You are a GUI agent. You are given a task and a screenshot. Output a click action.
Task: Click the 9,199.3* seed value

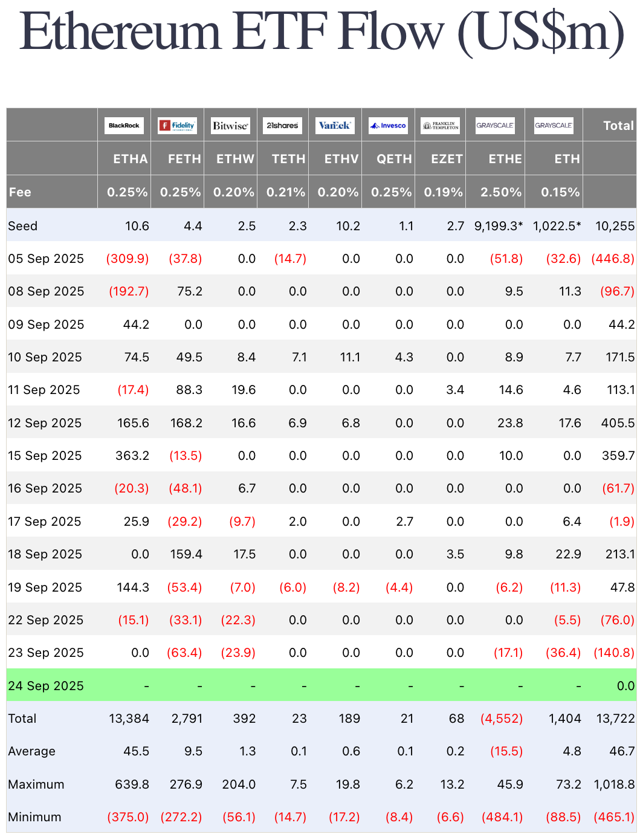[499, 226]
